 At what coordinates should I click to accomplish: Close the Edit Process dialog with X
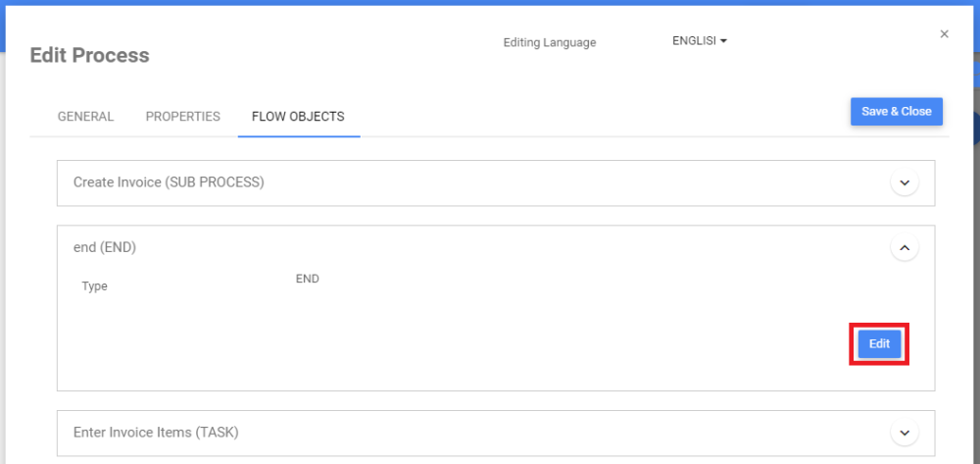click(x=944, y=34)
